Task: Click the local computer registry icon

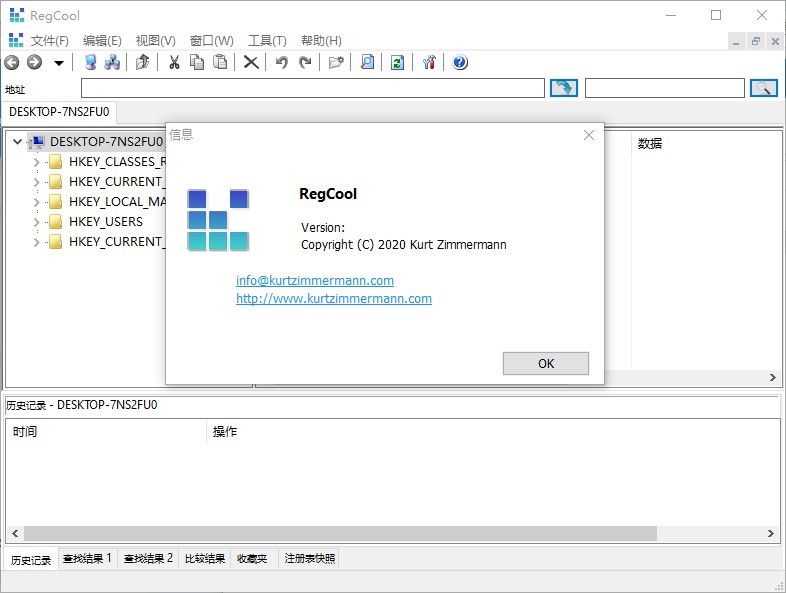Action: click(90, 62)
